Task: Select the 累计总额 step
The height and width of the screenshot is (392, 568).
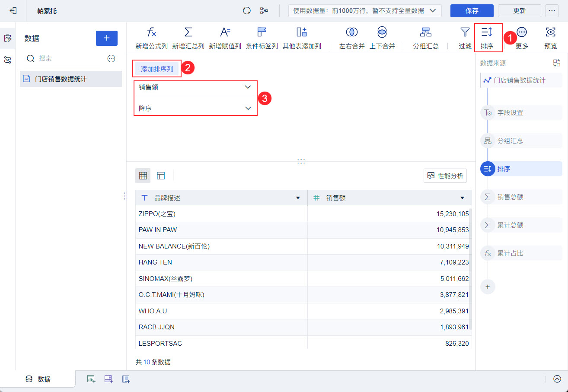Action: click(521, 225)
